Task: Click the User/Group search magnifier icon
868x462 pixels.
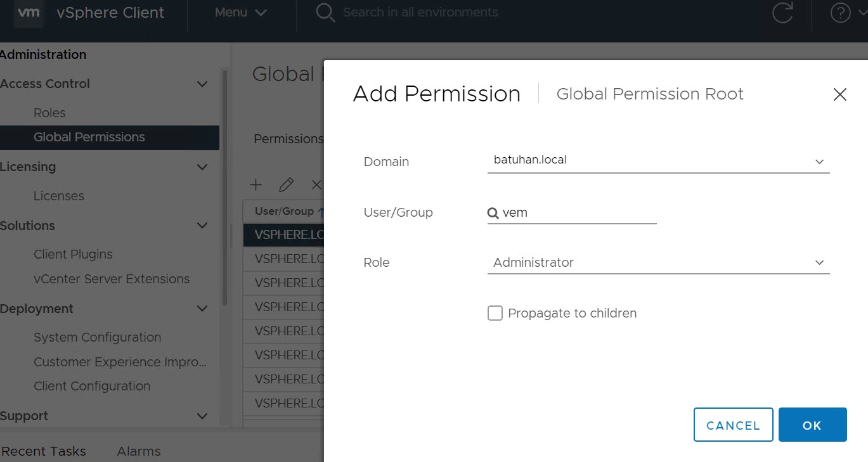Action: pyautogui.click(x=493, y=214)
